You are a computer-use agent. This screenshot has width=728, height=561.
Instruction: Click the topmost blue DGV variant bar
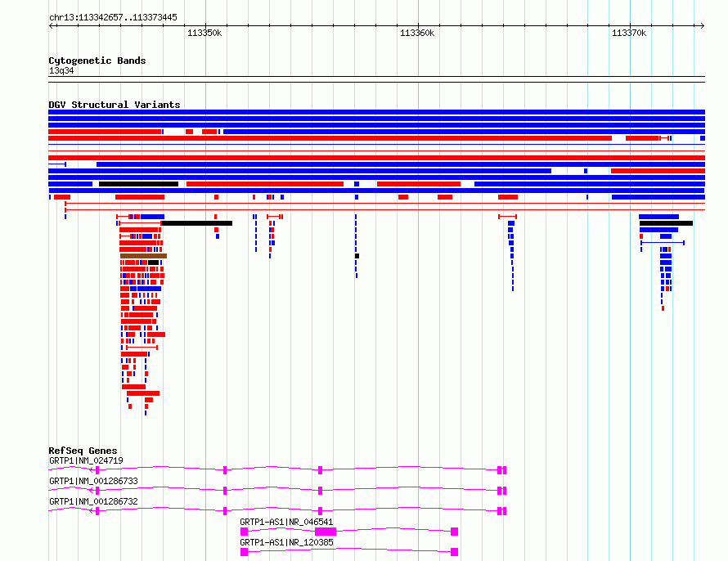click(376, 112)
